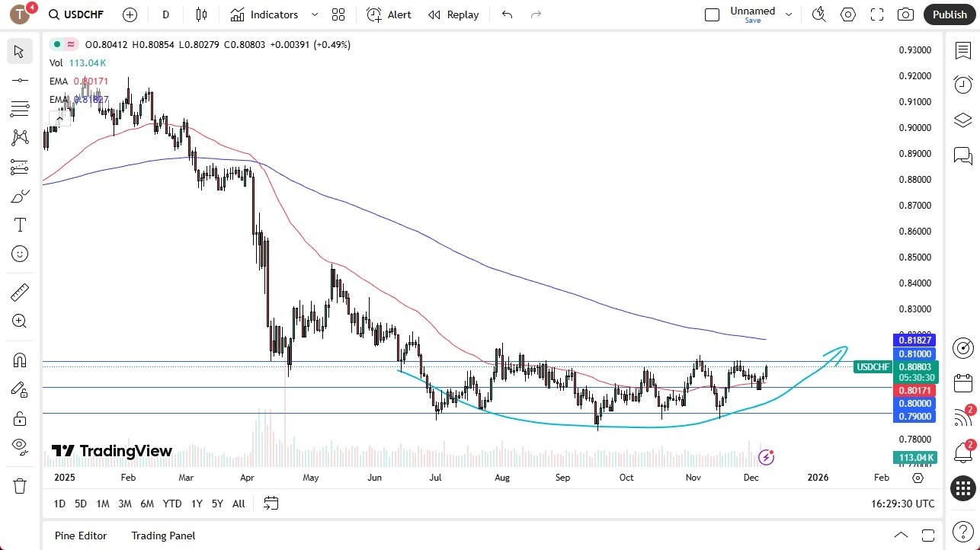Select the Magnet tool
Viewport: 980px width, 550px height.
click(19, 360)
